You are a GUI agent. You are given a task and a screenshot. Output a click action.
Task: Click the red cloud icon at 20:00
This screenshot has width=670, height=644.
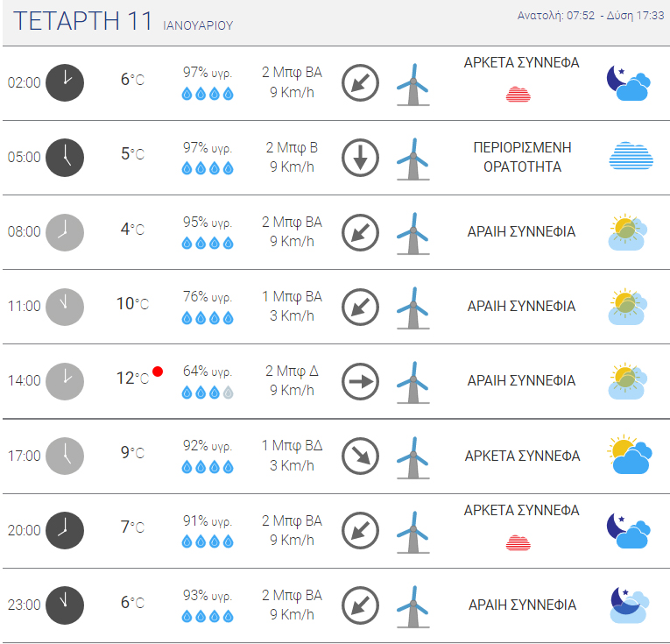(518, 542)
